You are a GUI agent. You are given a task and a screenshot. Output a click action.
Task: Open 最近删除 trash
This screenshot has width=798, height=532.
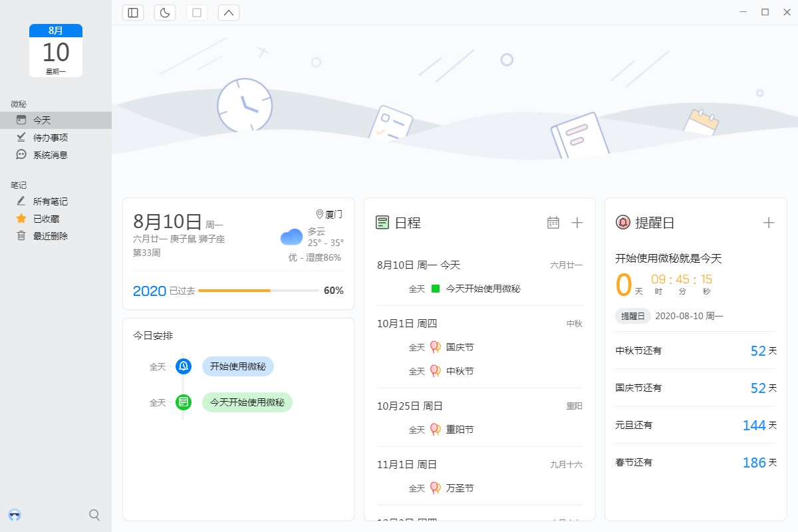[x=51, y=236]
